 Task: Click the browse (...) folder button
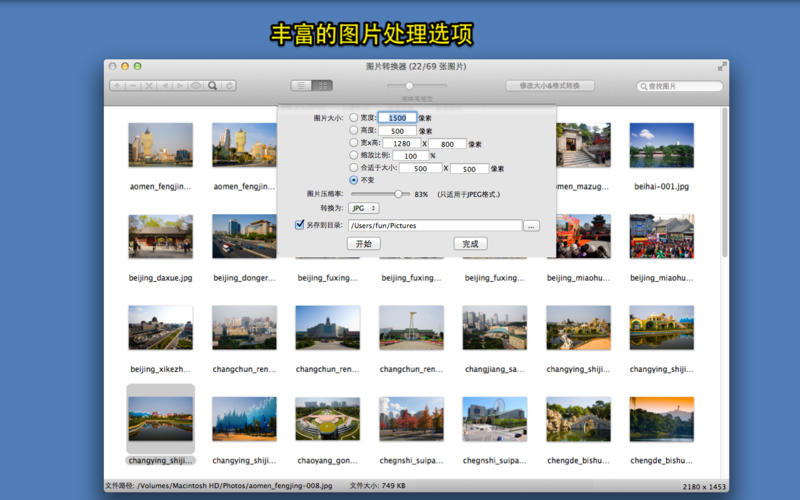[x=531, y=226]
